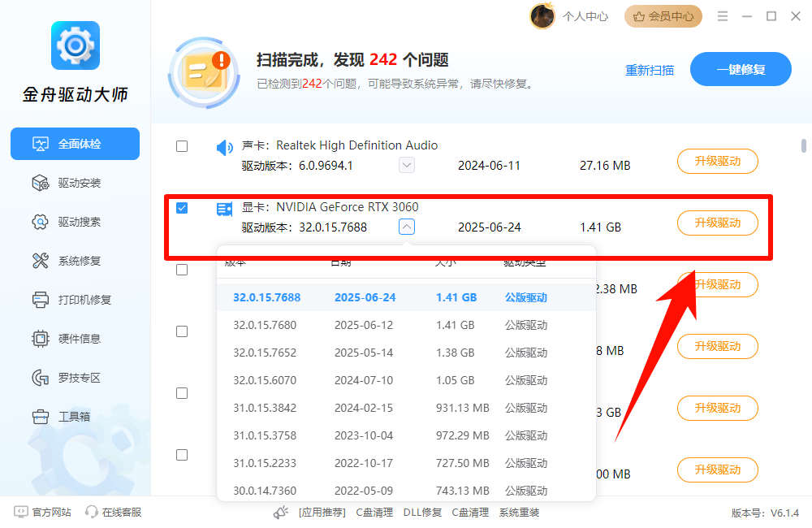Click the 硬件信息 chip icon

(x=41, y=339)
